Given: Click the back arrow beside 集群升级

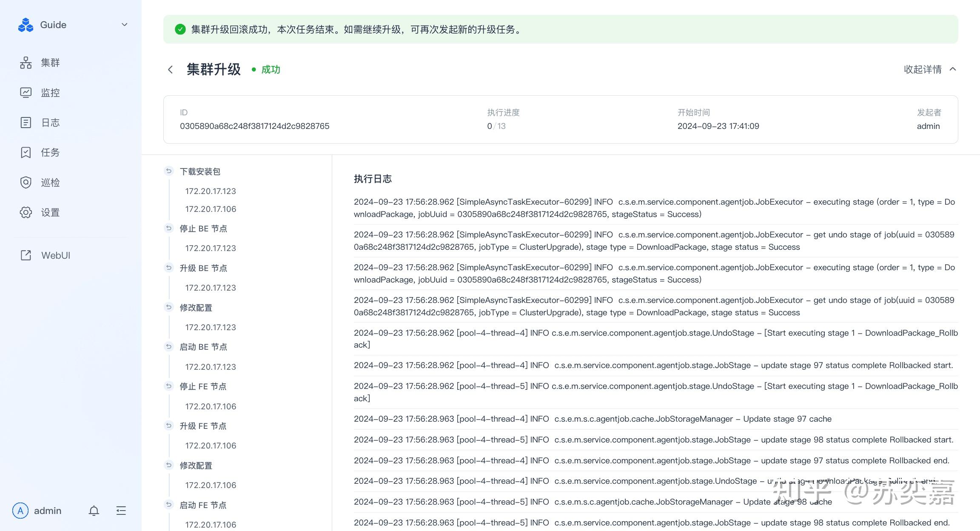Looking at the screenshot, I should pyautogui.click(x=170, y=69).
